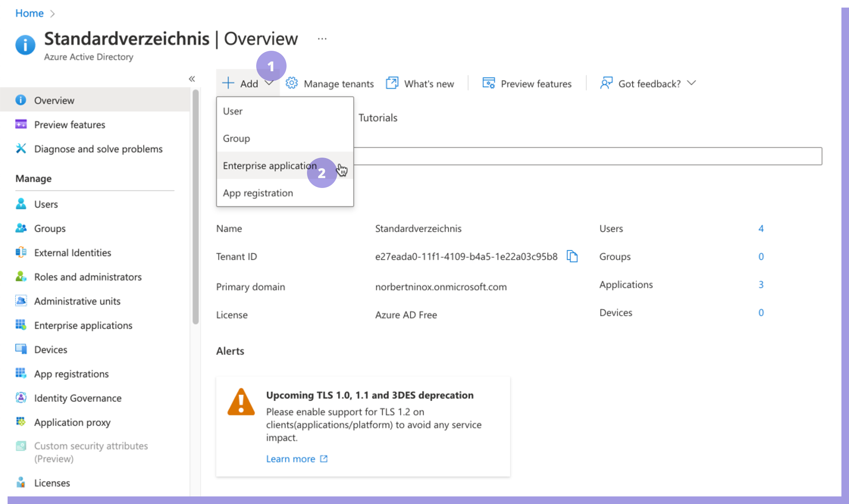Click the External Identities icon
The image size is (849, 504).
click(x=21, y=252)
